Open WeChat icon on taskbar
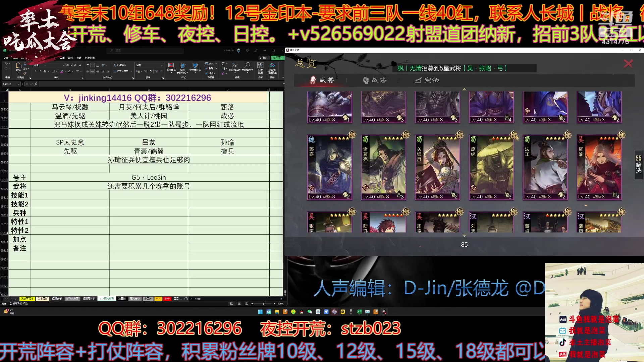644x362 pixels. [310, 312]
